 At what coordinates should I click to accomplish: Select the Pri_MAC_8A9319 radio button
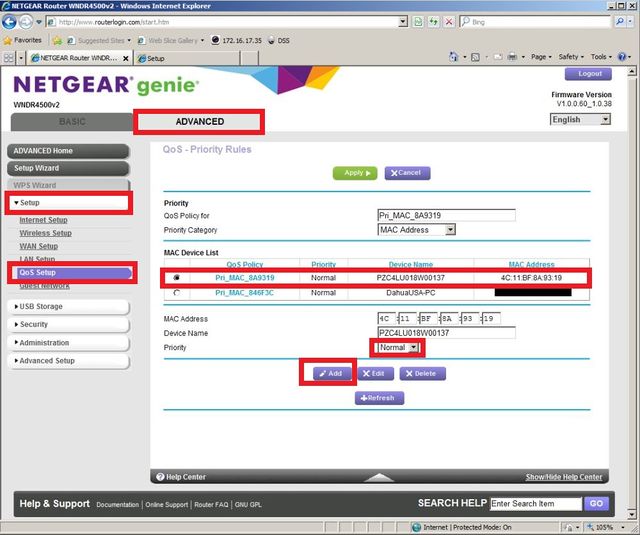click(176, 277)
